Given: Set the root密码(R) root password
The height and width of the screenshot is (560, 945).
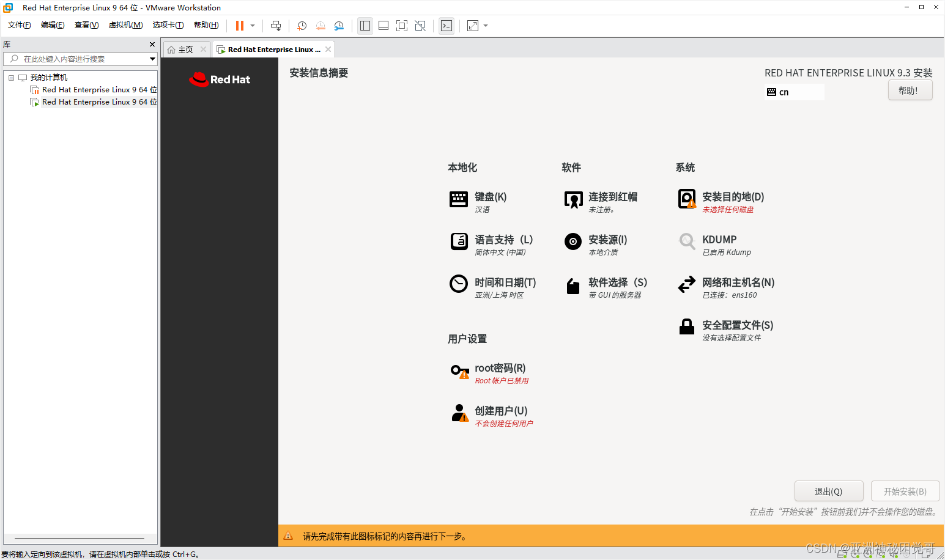Looking at the screenshot, I should [489, 373].
